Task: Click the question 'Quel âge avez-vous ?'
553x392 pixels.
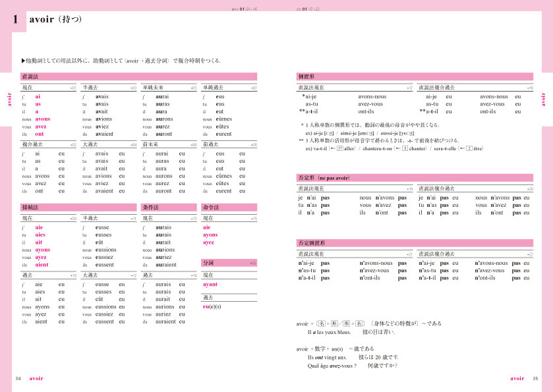Action: pos(332,366)
